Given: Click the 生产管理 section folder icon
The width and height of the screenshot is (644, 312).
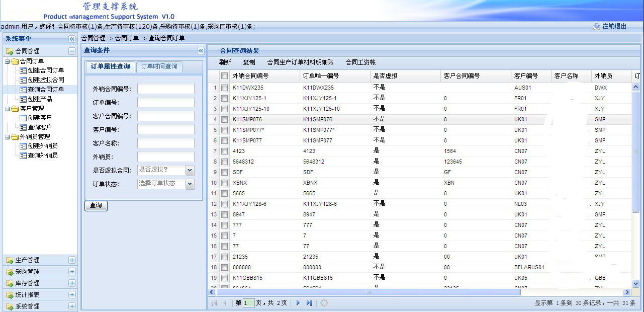Looking at the screenshot, I should 10,260.
